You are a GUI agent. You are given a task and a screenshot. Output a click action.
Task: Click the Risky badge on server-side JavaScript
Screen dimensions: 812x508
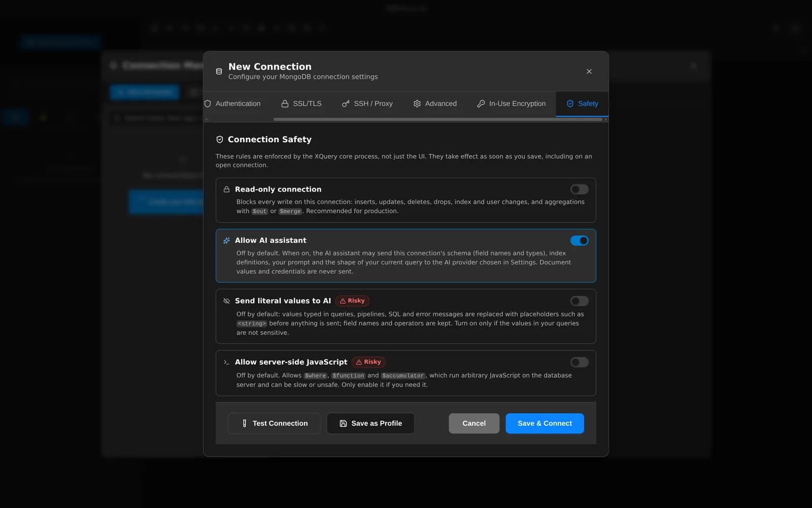pos(368,362)
